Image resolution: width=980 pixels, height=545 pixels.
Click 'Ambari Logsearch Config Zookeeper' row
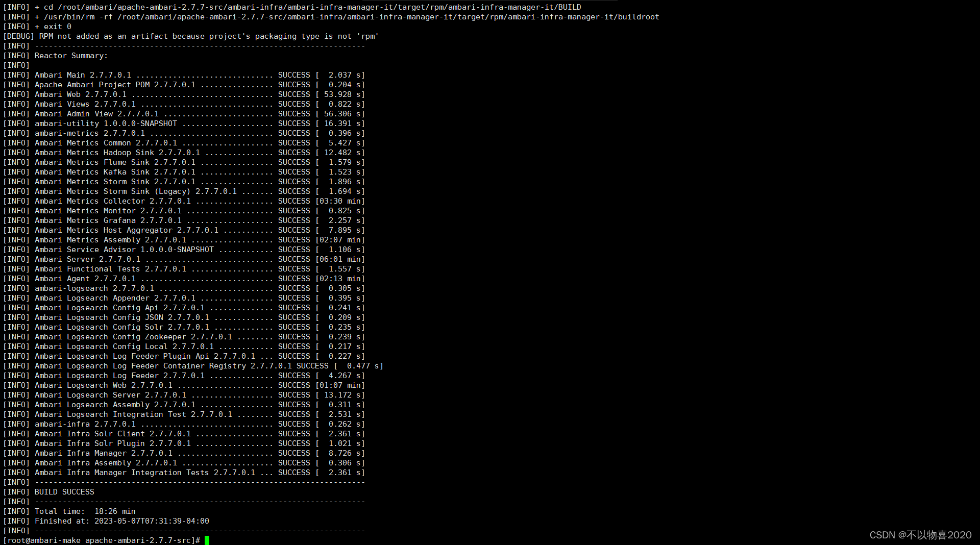point(184,337)
